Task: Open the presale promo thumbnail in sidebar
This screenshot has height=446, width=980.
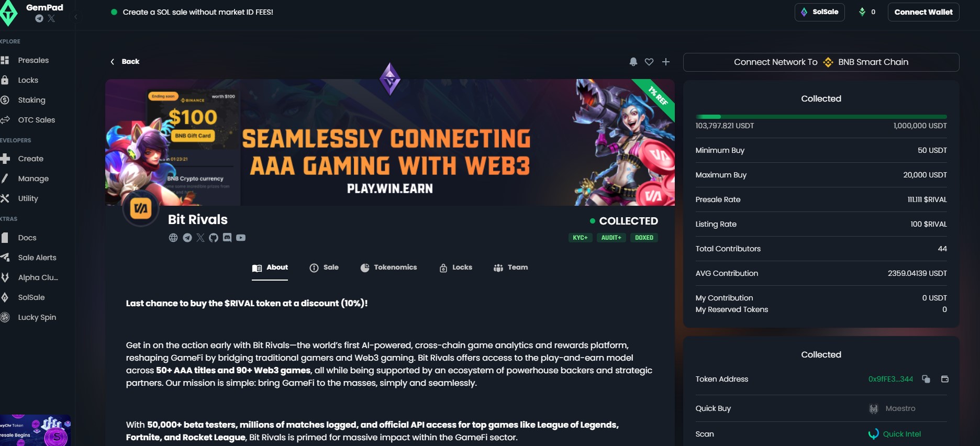Action: click(35, 430)
